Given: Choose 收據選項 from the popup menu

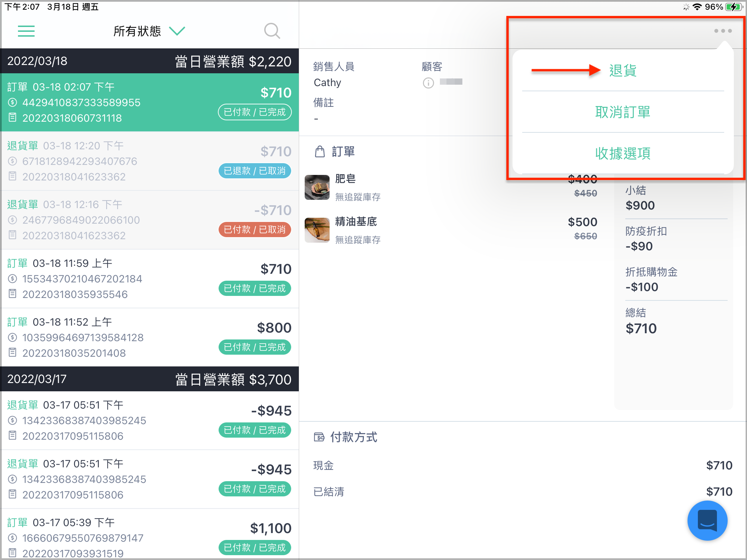Looking at the screenshot, I should click(623, 153).
